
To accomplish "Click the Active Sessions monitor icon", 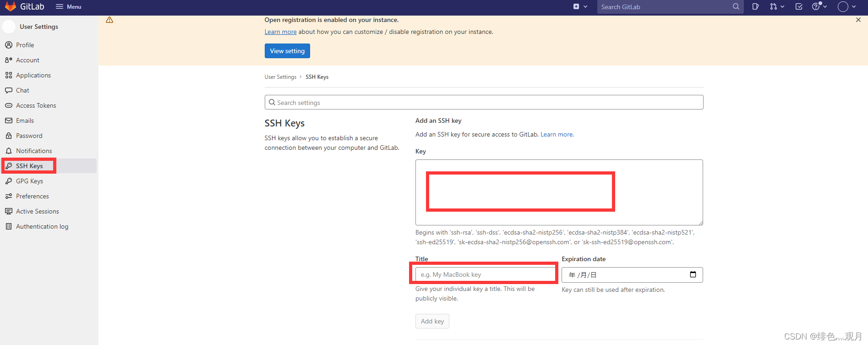I will (x=9, y=211).
